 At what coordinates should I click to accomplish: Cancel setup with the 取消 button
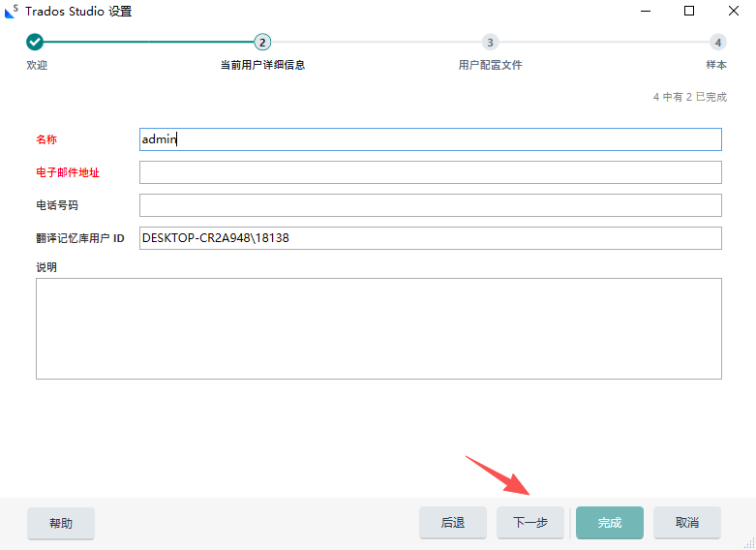click(x=687, y=523)
